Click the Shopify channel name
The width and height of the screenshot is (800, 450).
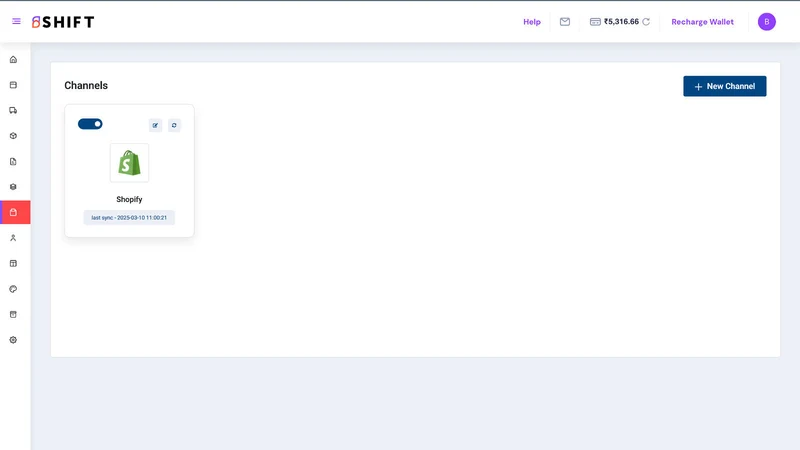[129, 199]
